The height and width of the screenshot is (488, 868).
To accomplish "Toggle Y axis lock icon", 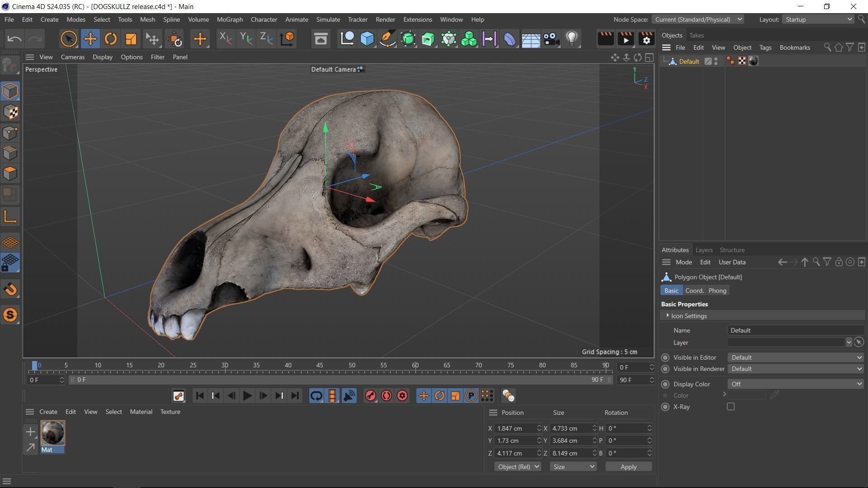I will tap(245, 39).
